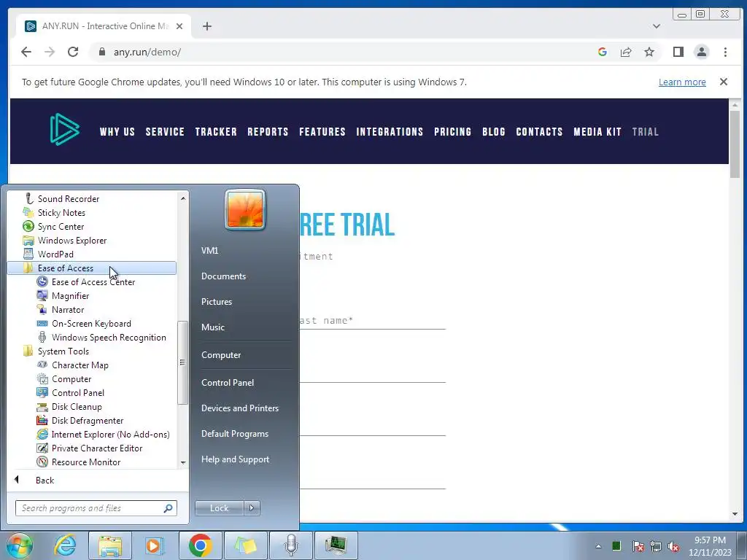
Task: Open Chrome three-dot menu
Action: point(725,52)
